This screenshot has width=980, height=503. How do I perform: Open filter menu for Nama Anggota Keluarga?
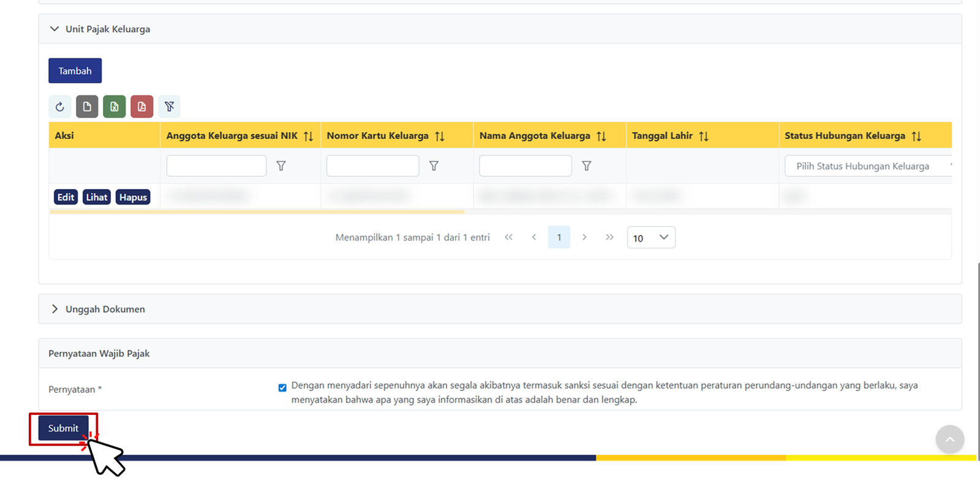[586, 166]
